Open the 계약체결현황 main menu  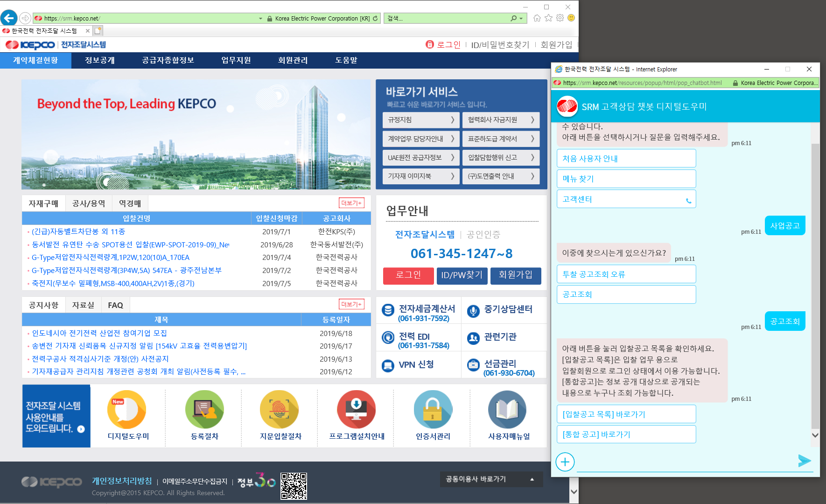pyautogui.click(x=35, y=60)
